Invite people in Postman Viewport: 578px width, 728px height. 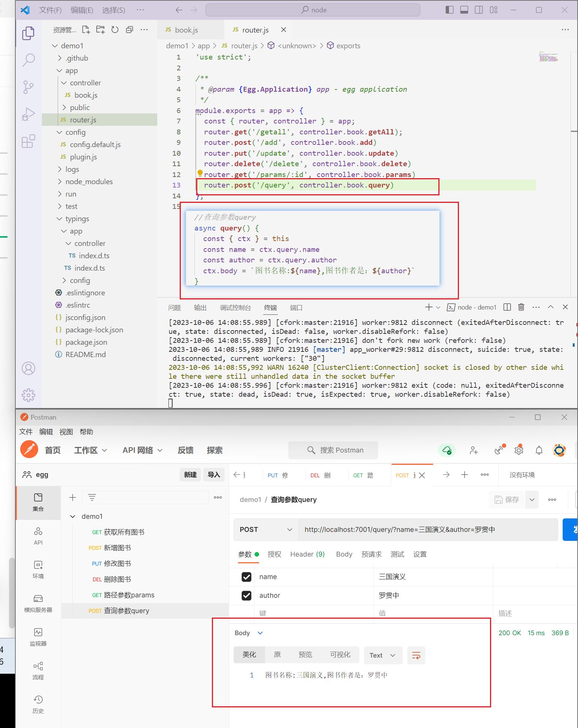[474, 450]
